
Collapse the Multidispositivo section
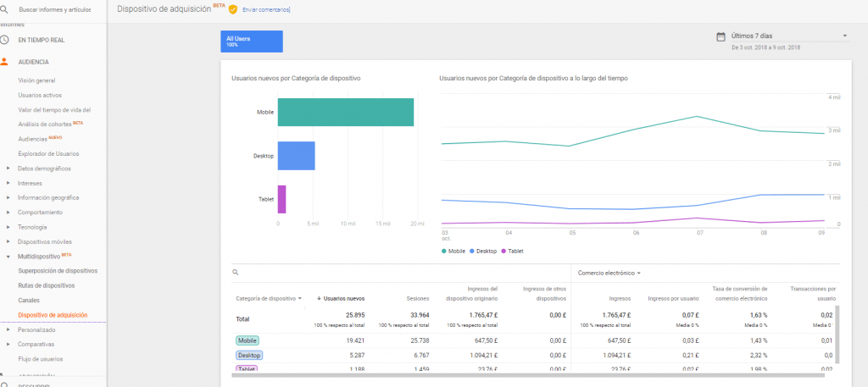click(x=8, y=257)
